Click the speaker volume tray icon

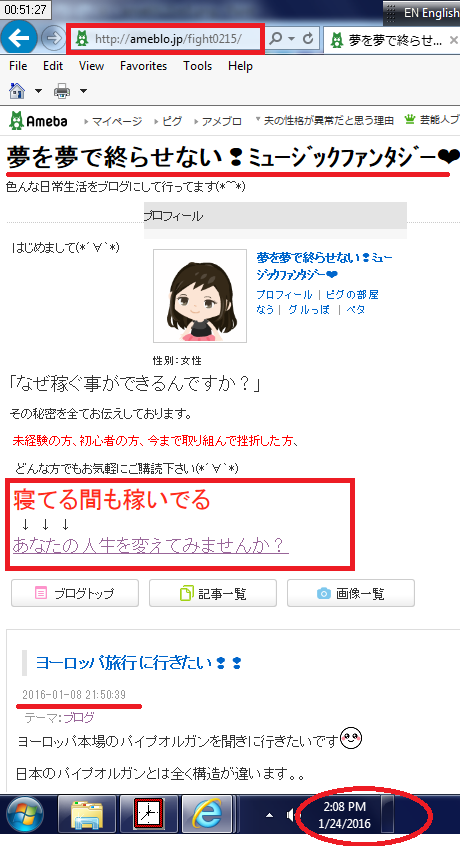(x=291, y=815)
